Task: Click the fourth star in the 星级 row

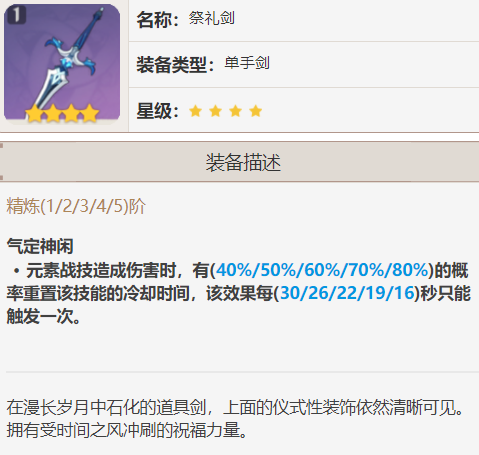Action: pyautogui.click(x=256, y=111)
